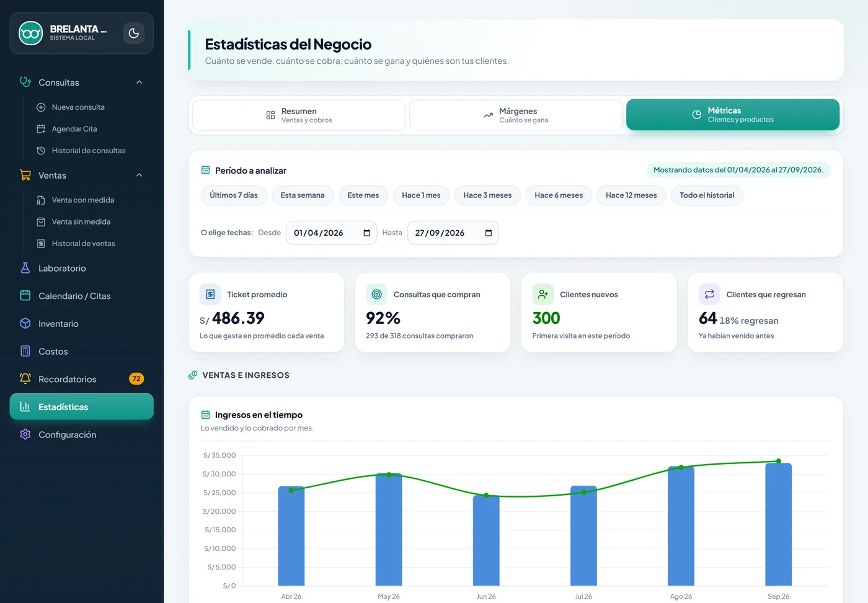Open Inventario page
The height and width of the screenshot is (603, 868).
point(82,324)
